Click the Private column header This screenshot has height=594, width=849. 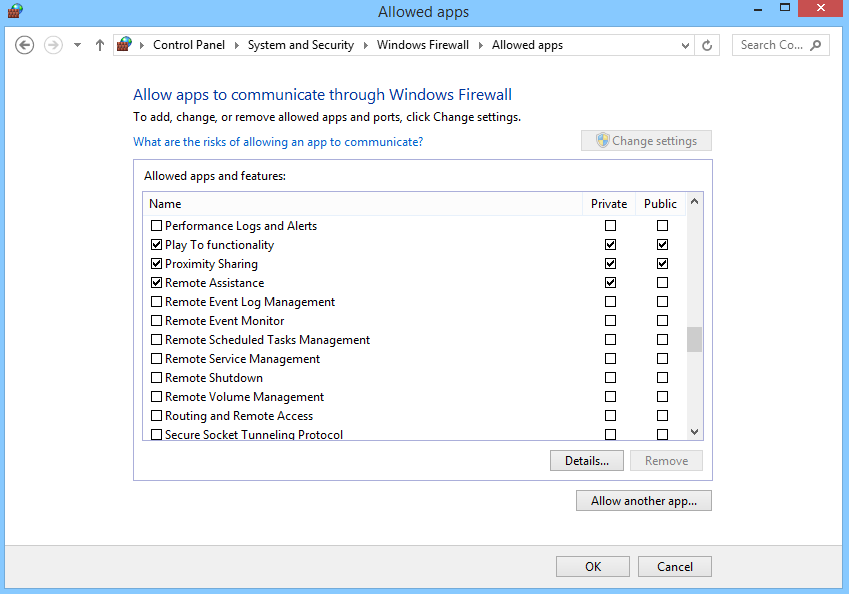[x=609, y=204]
